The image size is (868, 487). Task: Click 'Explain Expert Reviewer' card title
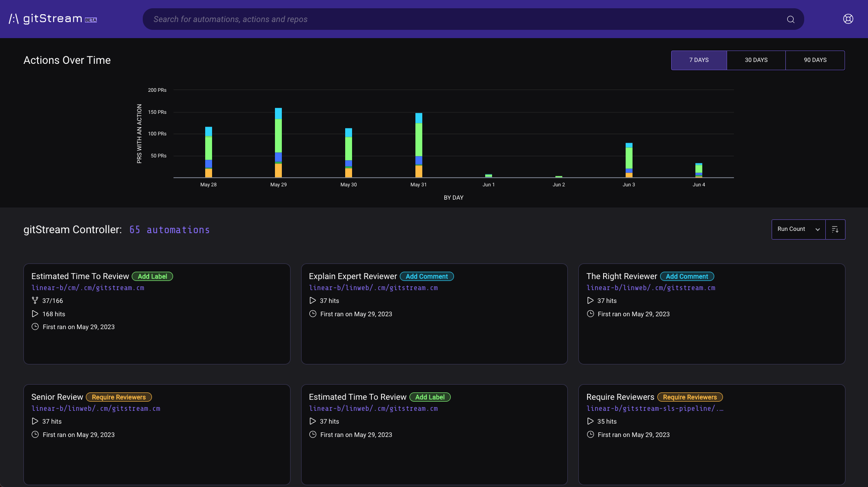coord(353,276)
